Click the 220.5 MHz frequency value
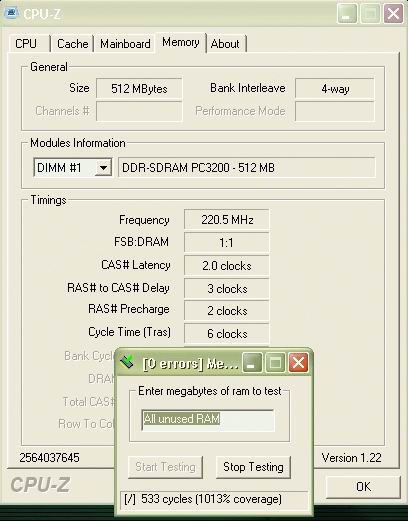 (227, 220)
